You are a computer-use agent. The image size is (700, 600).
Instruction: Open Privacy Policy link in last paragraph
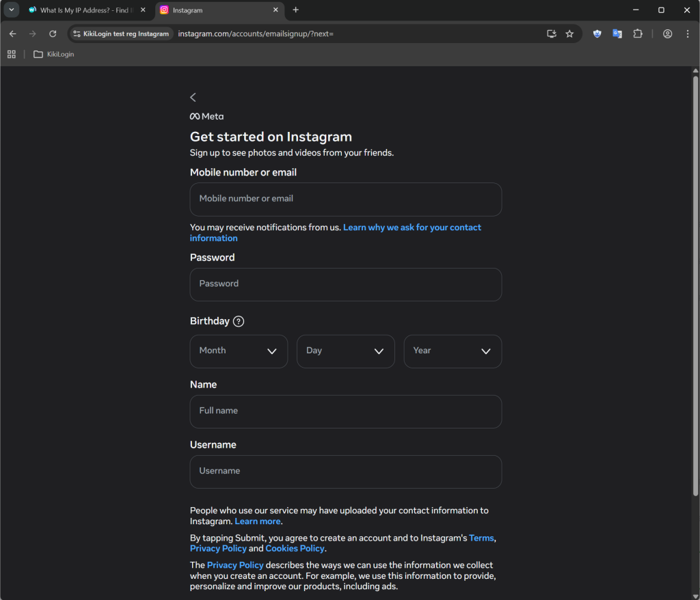(x=235, y=565)
